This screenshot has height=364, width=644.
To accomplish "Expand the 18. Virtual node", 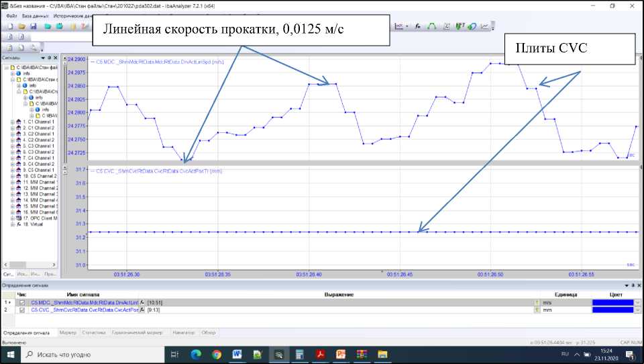I will (x=12, y=224).
